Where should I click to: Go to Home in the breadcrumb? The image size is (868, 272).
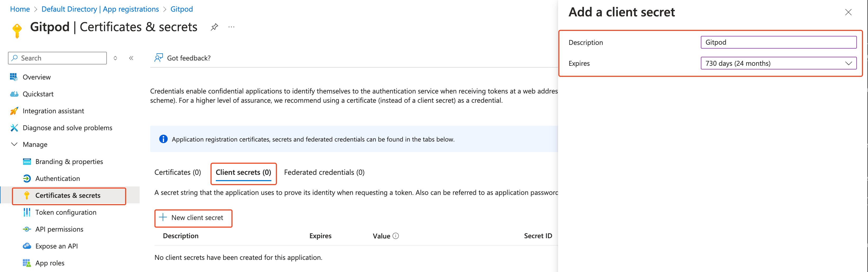[x=20, y=9]
